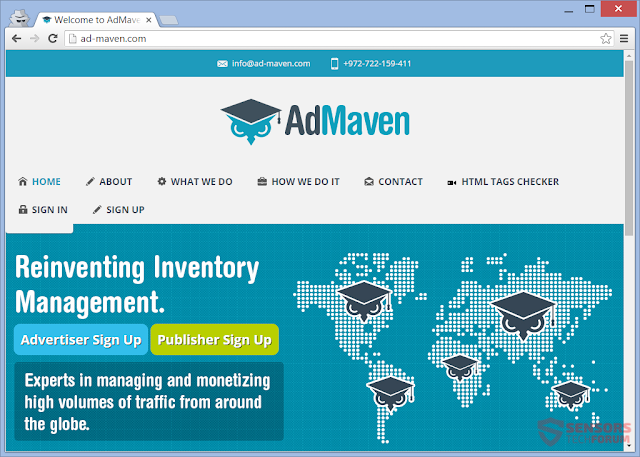Click the gear icon beside WHAT WE DO

tap(162, 181)
